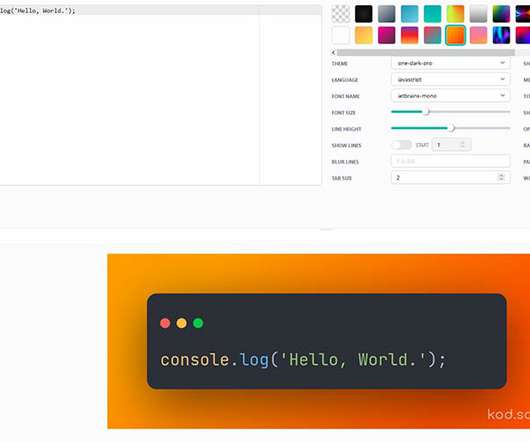Pick the green-purple dark gradient swatch
The height and width of the screenshot is (442, 530).
[x=501, y=14]
